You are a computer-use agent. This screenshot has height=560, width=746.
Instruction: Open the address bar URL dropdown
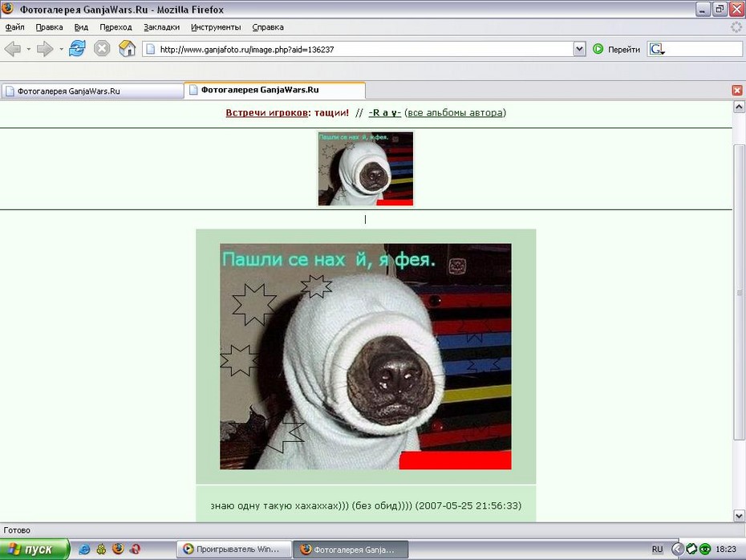[579, 49]
